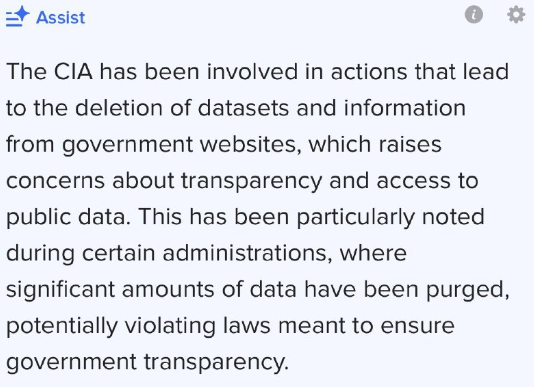The image size is (534, 387).
Task: Click the word CIA in the response
Action: pyautogui.click(x=73, y=72)
